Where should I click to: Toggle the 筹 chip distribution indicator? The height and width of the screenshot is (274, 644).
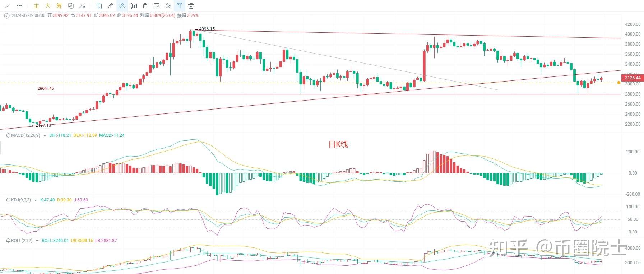[59, 6]
